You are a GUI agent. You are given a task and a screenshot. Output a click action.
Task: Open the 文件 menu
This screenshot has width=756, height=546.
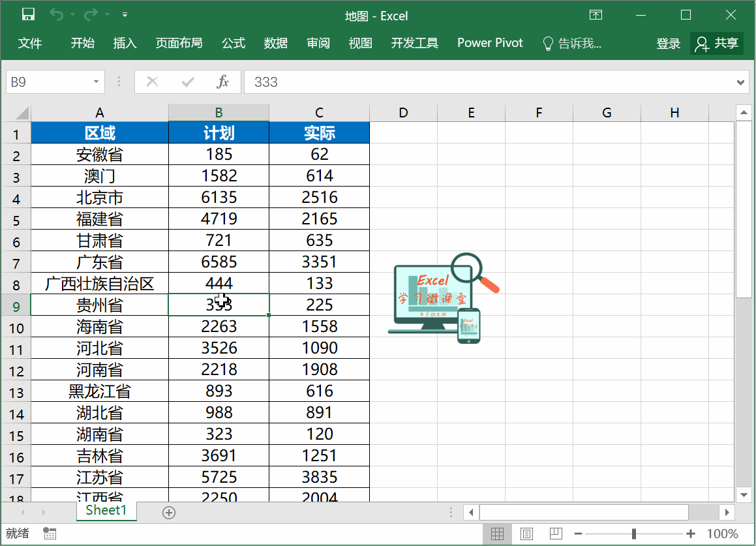pos(30,44)
